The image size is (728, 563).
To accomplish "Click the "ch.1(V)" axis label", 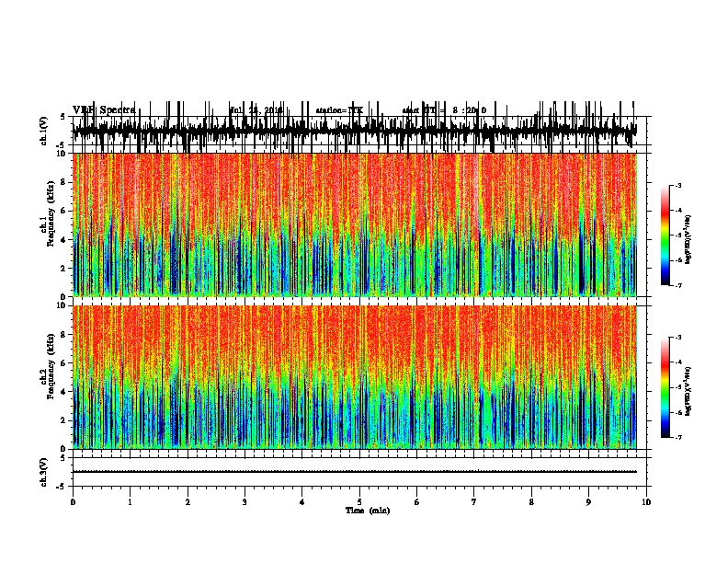I will click(x=44, y=131).
